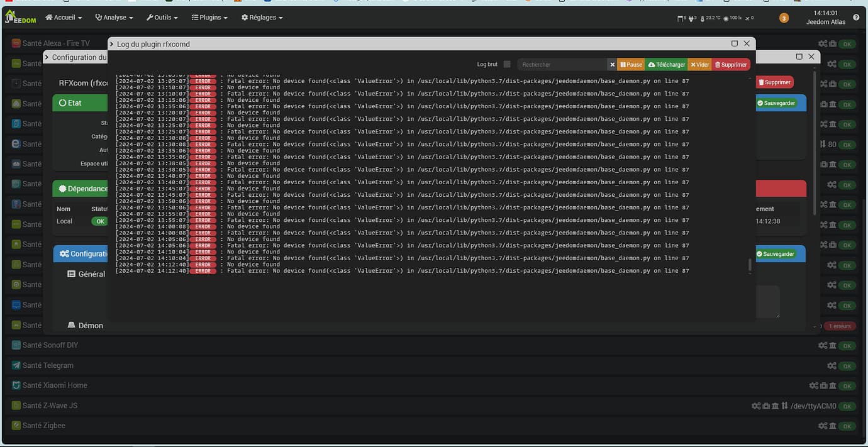Click the Santé Xiaomi Home plugin icon
The image size is (868, 447).
[16, 385]
